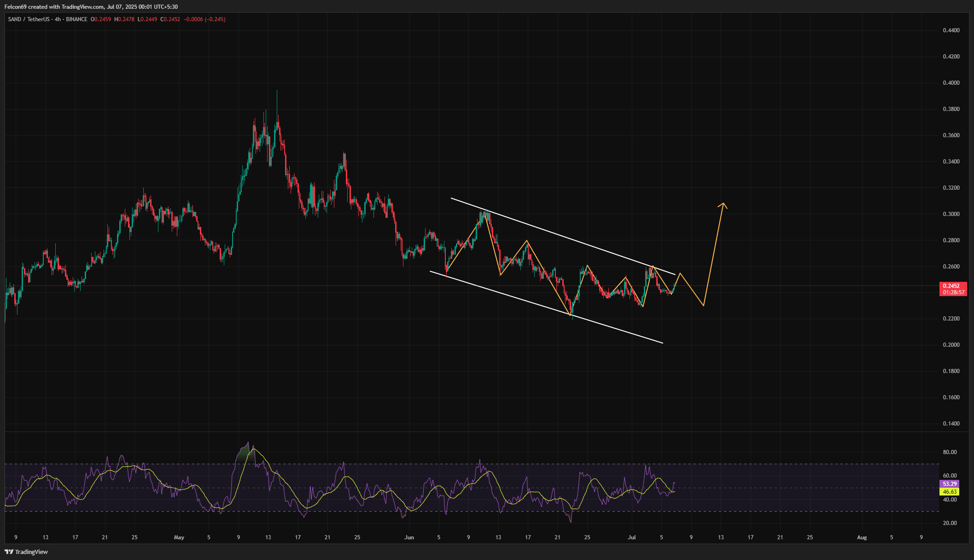Click the 0.4400 price axis label
Image resolution: width=974 pixels, height=560 pixels.
(x=951, y=30)
